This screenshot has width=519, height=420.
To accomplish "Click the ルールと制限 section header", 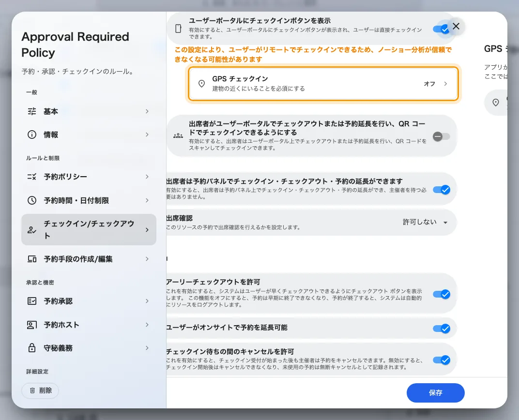I will pyautogui.click(x=43, y=158).
